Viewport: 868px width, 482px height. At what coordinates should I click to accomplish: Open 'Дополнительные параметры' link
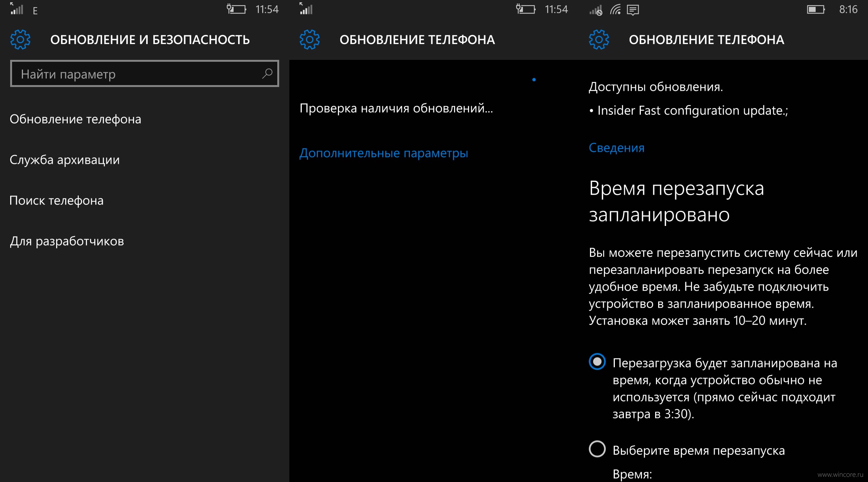click(384, 153)
